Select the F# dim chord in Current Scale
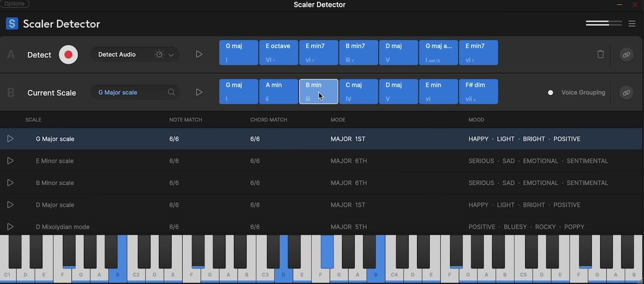The height and width of the screenshot is (284, 644). pyautogui.click(x=478, y=91)
